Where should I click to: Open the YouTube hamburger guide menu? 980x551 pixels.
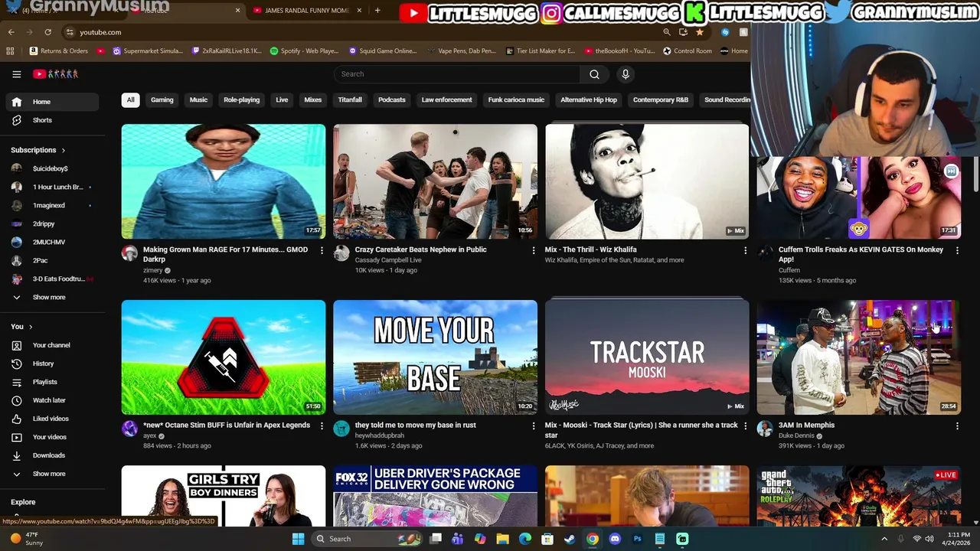[16, 74]
